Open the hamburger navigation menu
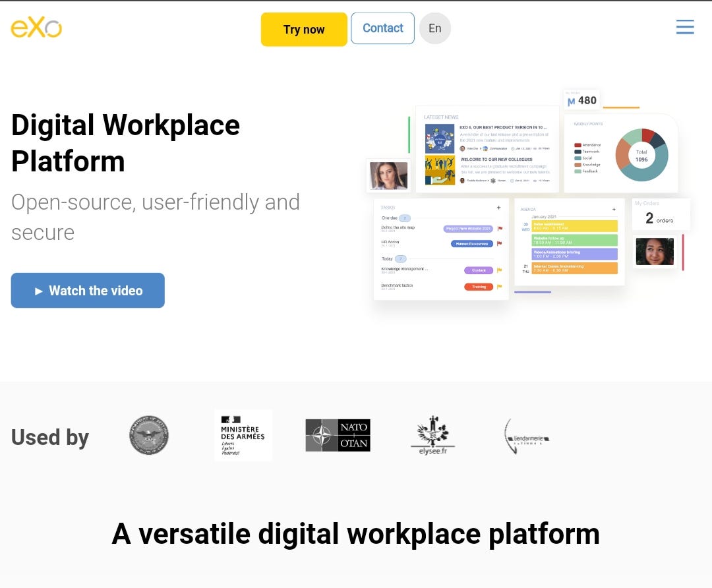 tap(685, 27)
